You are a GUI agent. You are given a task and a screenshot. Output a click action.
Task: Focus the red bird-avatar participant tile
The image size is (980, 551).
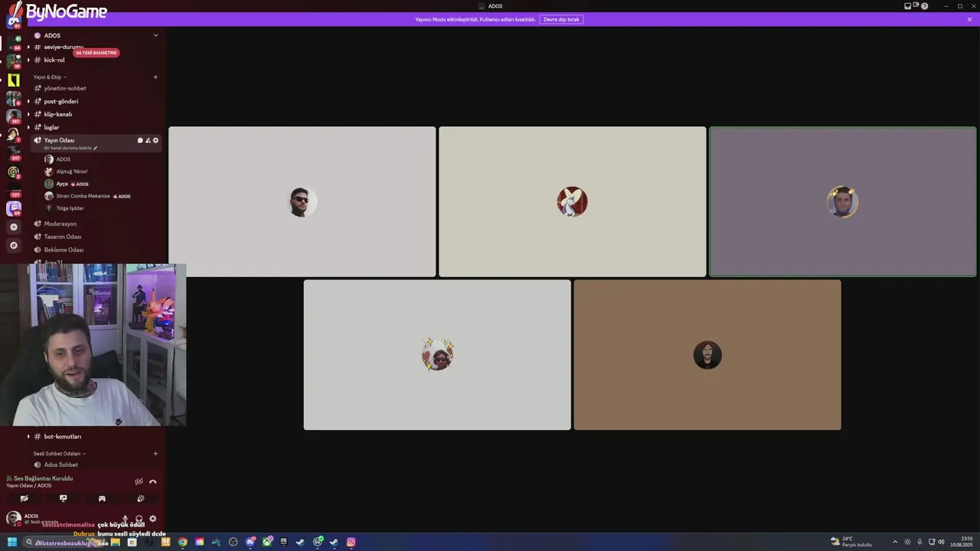pos(572,201)
